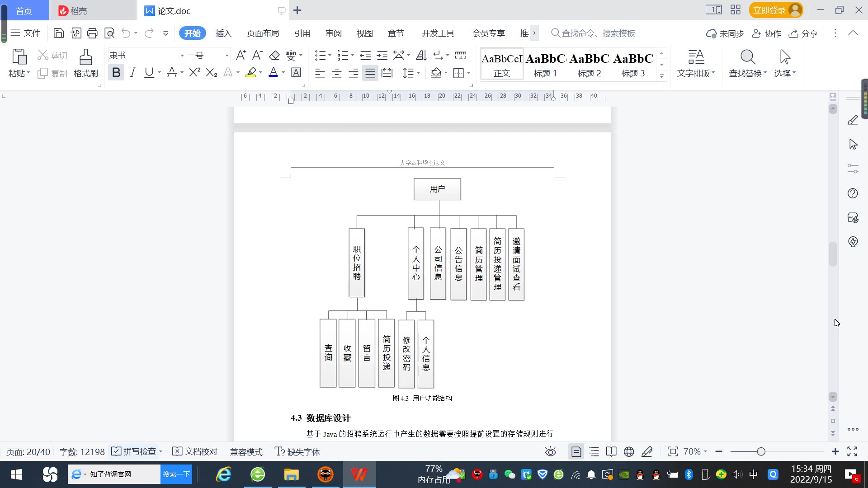Click the Paste clipboard icon
This screenshot has height=488, width=868.
click(x=19, y=57)
